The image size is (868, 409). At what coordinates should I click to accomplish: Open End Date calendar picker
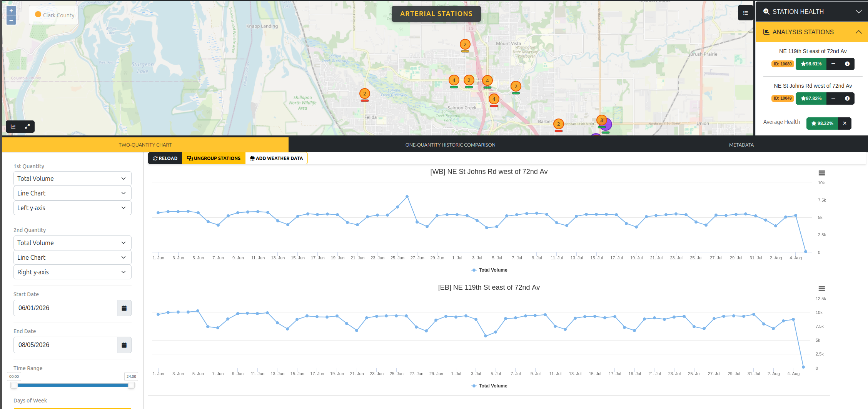124,345
